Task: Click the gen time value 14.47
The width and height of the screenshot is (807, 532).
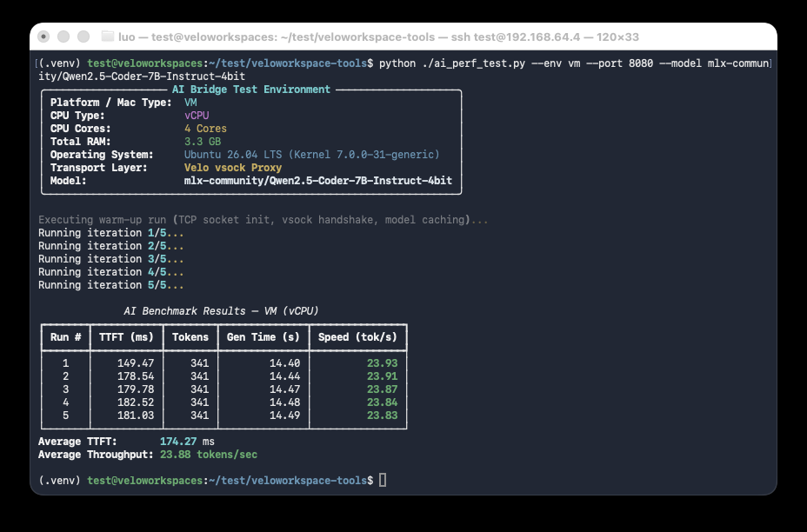Action: pos(284,389)
